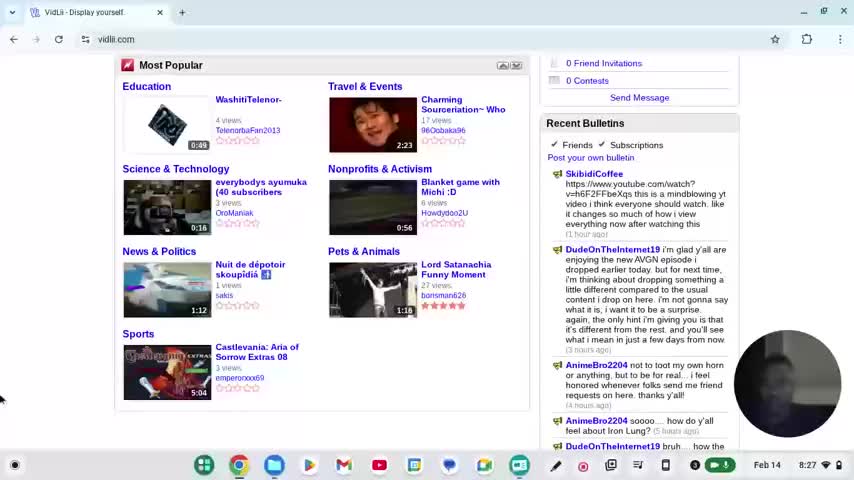Launch Gmail from the shelf

[344, 465]
